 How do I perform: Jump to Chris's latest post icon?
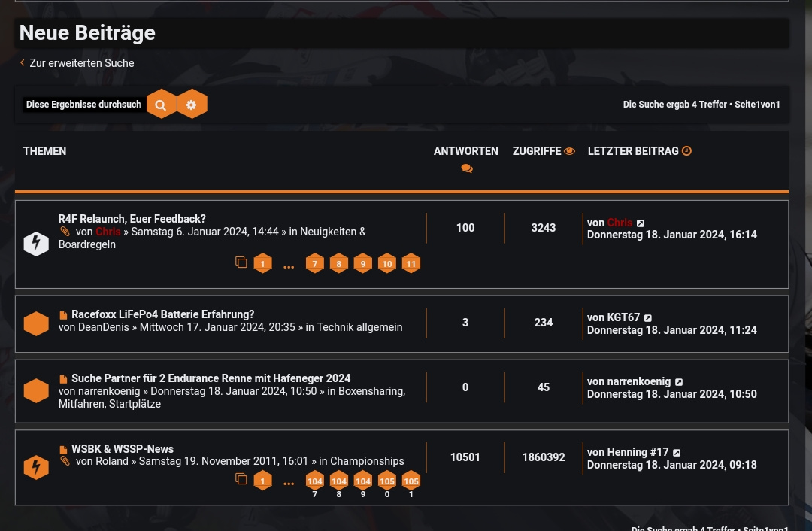[x=641, y=223]
